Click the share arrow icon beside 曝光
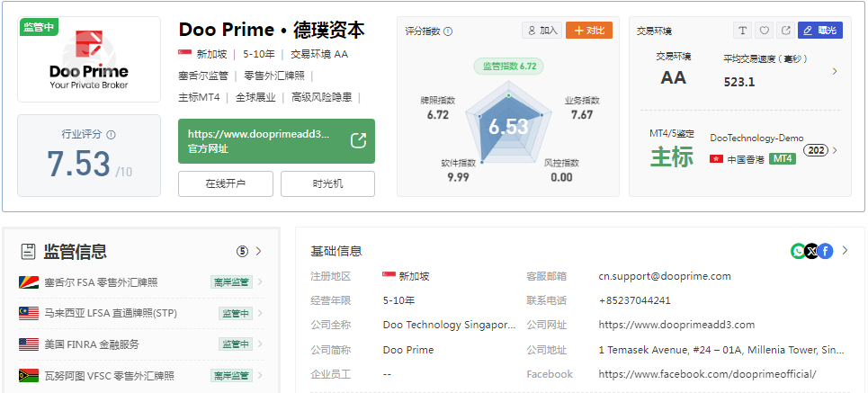The height and width of the screenshot is (393, 868). (785, 31)
